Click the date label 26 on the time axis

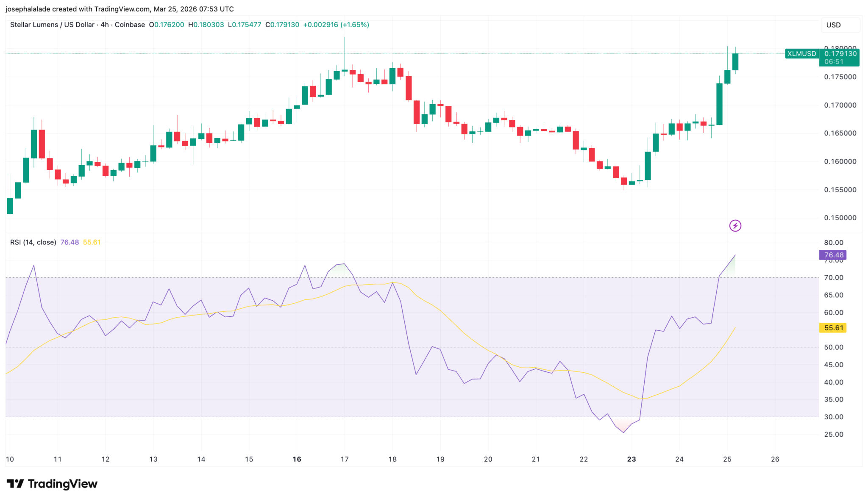(x=775, y=459)
